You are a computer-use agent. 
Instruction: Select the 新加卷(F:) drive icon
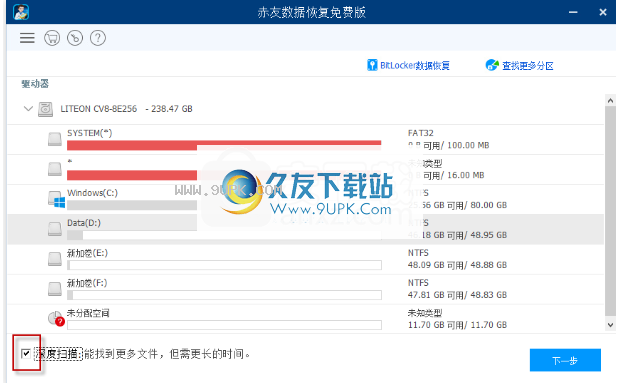pos(55,289)
